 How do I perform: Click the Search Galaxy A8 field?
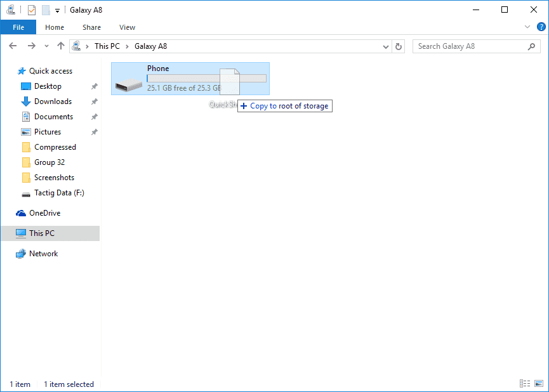click(x=477, y=46)
